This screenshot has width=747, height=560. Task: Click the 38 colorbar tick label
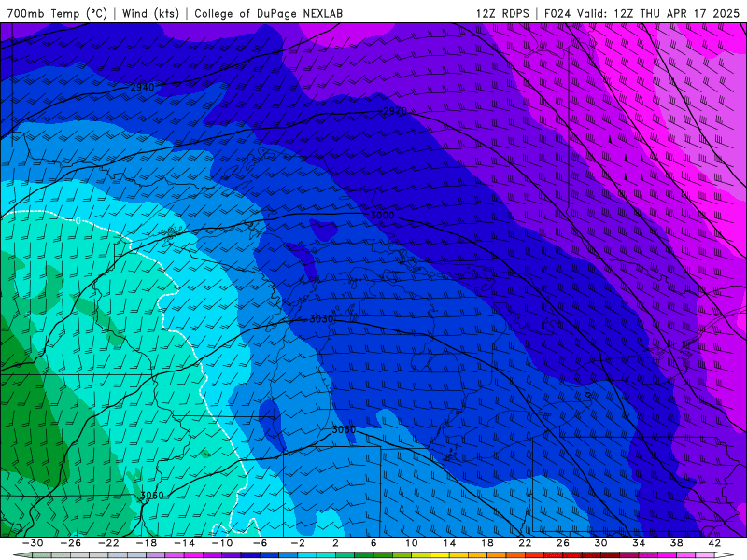(x=676, y=543)
